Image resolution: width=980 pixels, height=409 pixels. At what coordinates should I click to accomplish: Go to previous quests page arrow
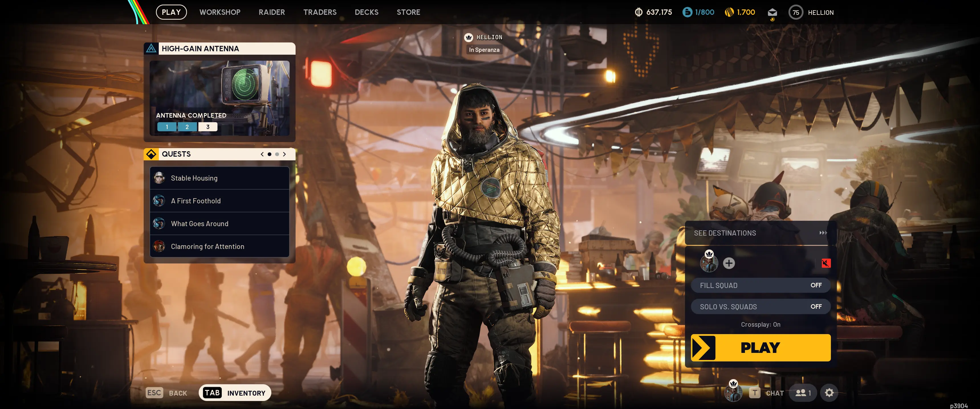pos(262,154)
